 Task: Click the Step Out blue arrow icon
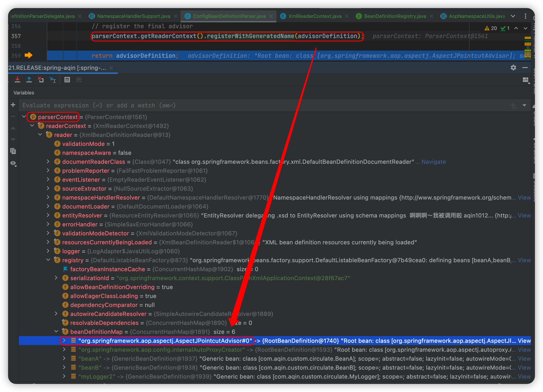[x=29, y=80]
